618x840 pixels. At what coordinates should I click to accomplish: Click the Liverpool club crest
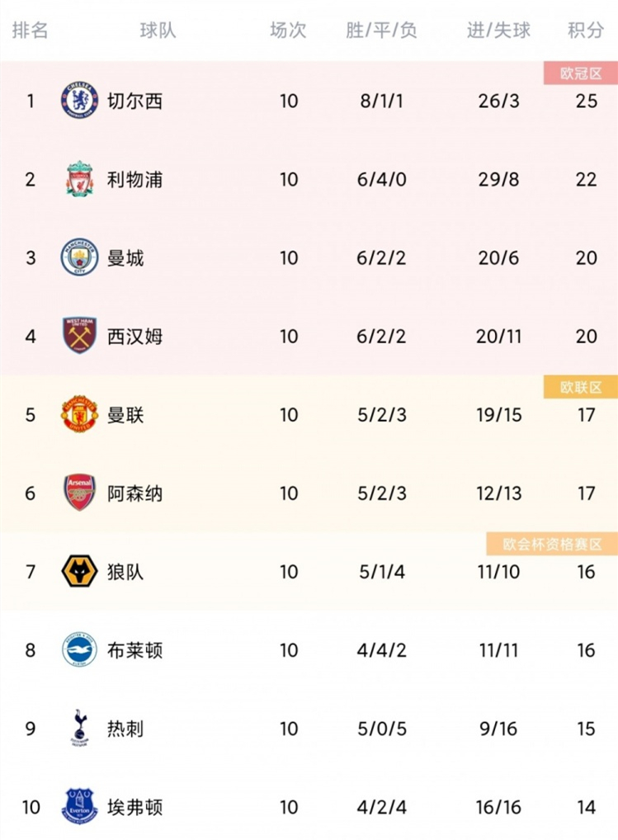[80, 179]
